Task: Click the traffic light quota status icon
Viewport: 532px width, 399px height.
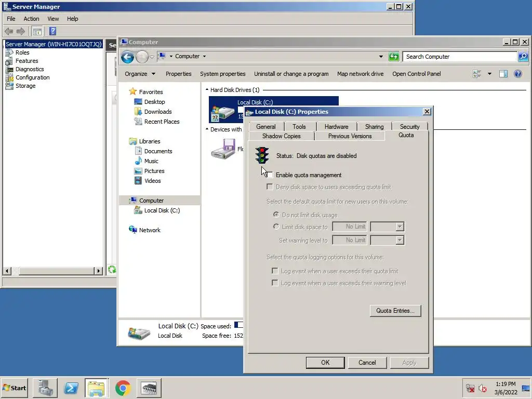Action: click(x=262, y=155)
